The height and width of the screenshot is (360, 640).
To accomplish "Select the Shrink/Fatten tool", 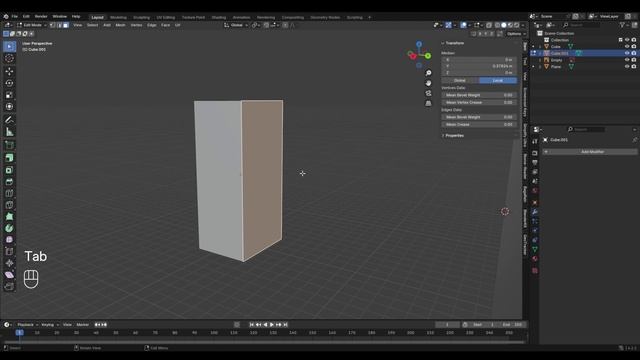I will (9, 263).
